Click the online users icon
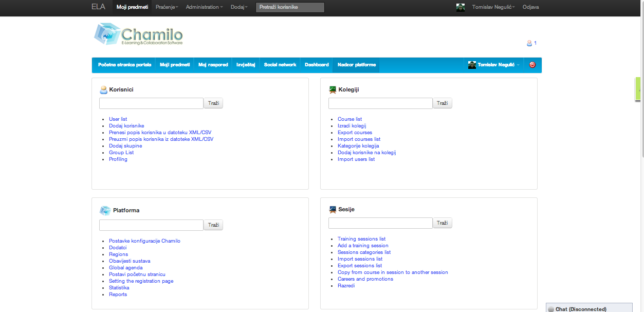 (x=529, y=43)
